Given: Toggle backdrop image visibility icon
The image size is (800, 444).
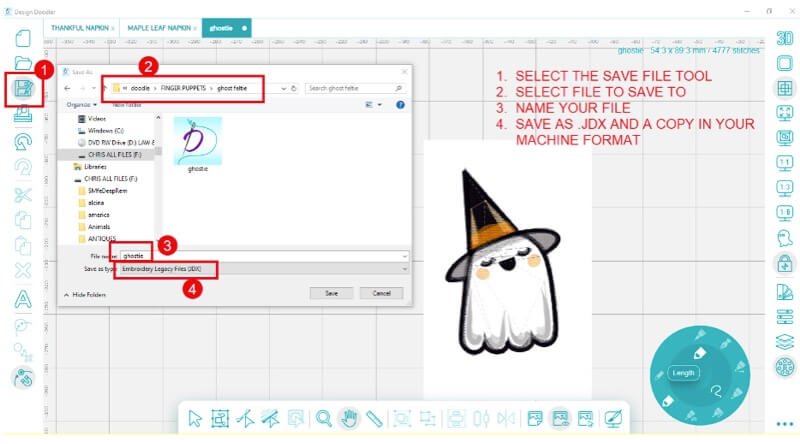Looking at the screenshot, I should pyautogui.click(x=560, y=419).
